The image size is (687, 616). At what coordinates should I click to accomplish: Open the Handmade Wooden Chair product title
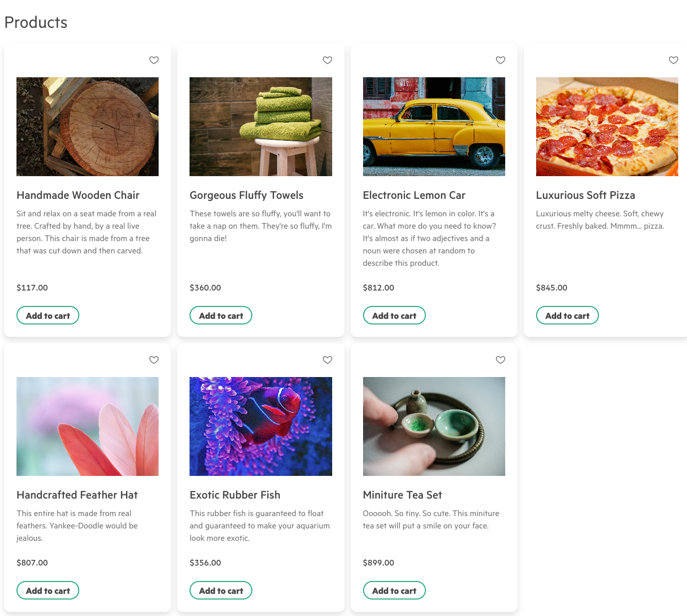[x=78, y=195]
